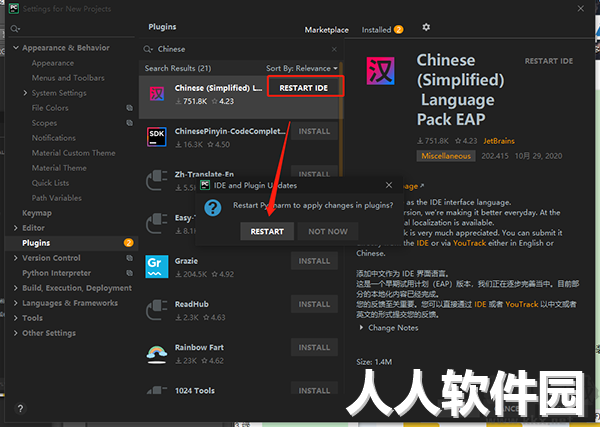Click the Miscellaneous category tag
Screen dimensions: 600x427
446,156
